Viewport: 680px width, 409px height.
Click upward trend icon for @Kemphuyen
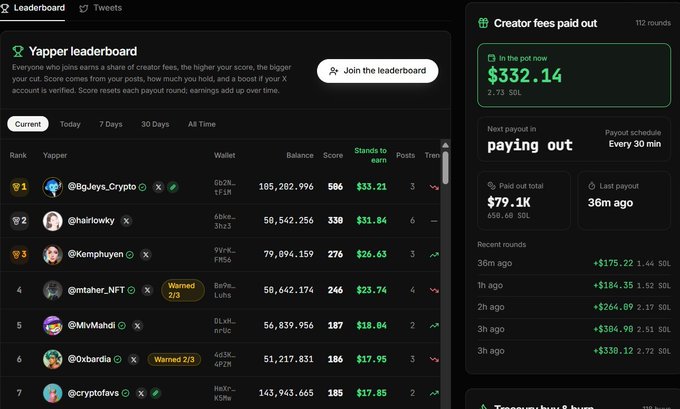(434, 255)
